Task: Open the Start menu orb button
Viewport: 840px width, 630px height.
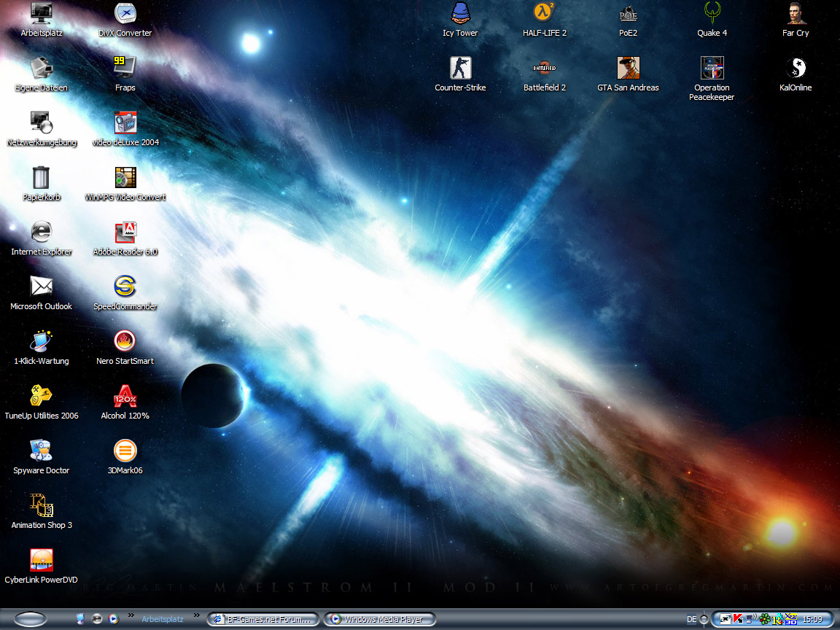Action: tap(31, 619)
